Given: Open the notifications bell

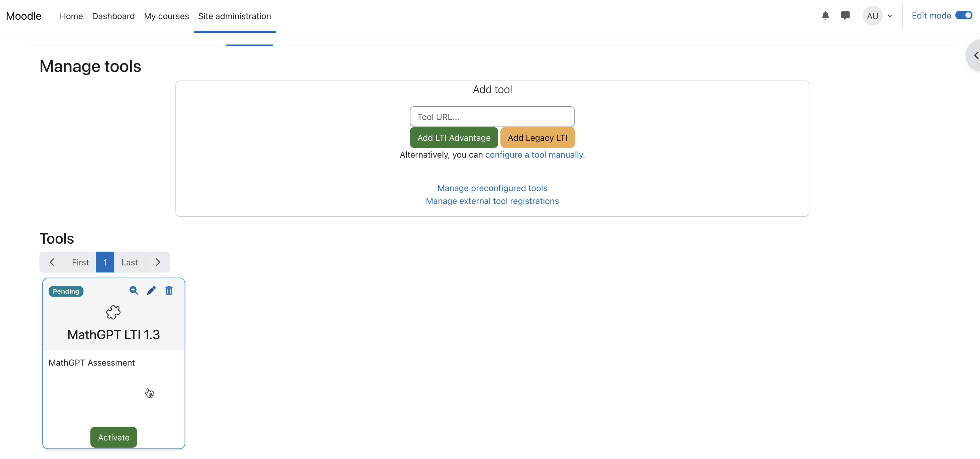Looking at the screenshot, I should [825, 16].
